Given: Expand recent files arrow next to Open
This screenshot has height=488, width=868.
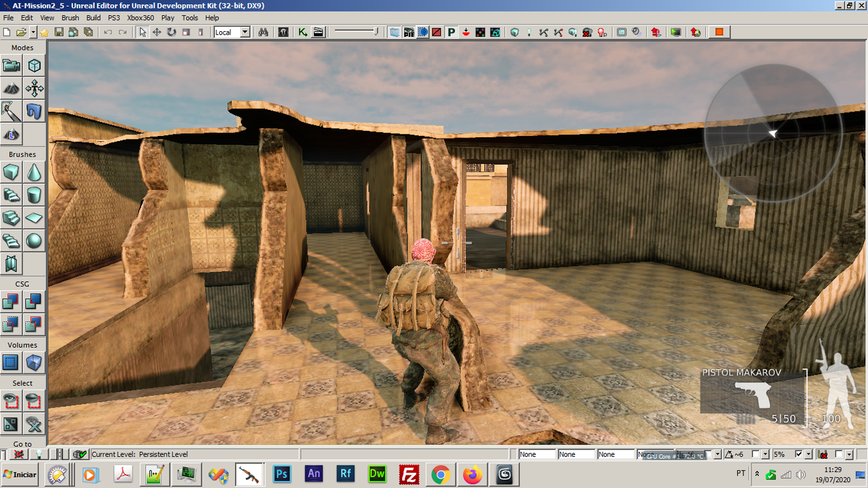Looking at the screenshot, I should point(33,32).
